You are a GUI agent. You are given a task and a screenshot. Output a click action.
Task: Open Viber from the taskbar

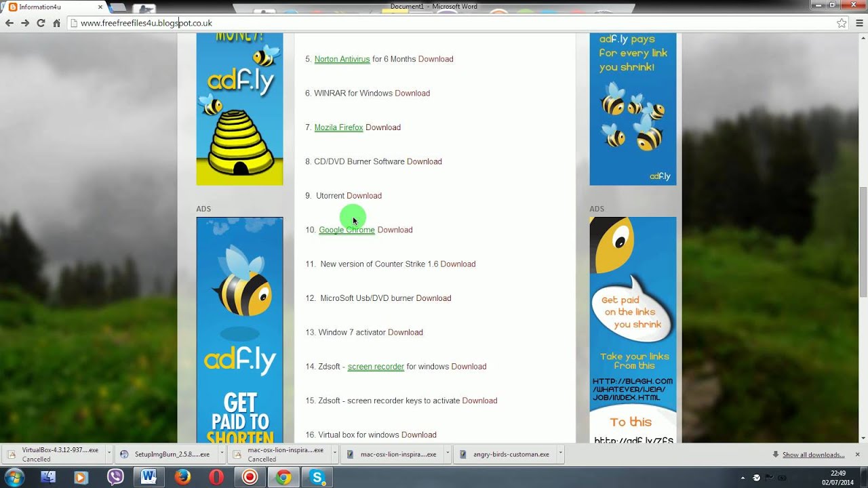coord(115,477)
